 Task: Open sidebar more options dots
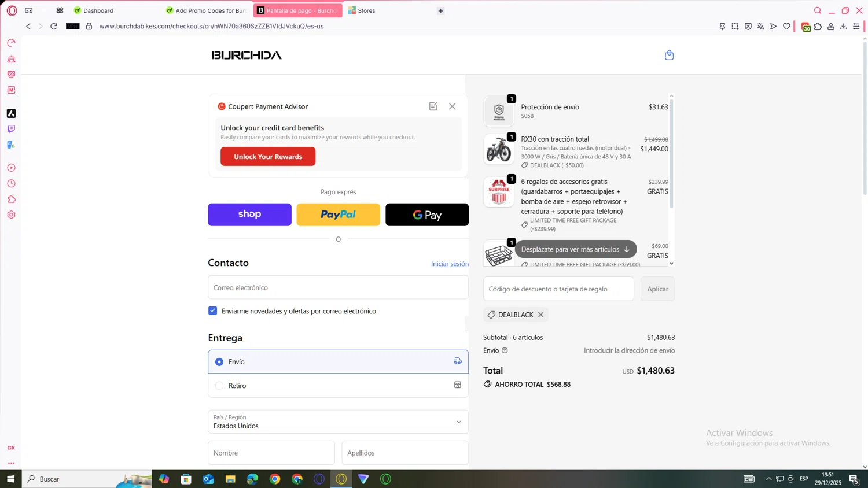click(11, 463)
